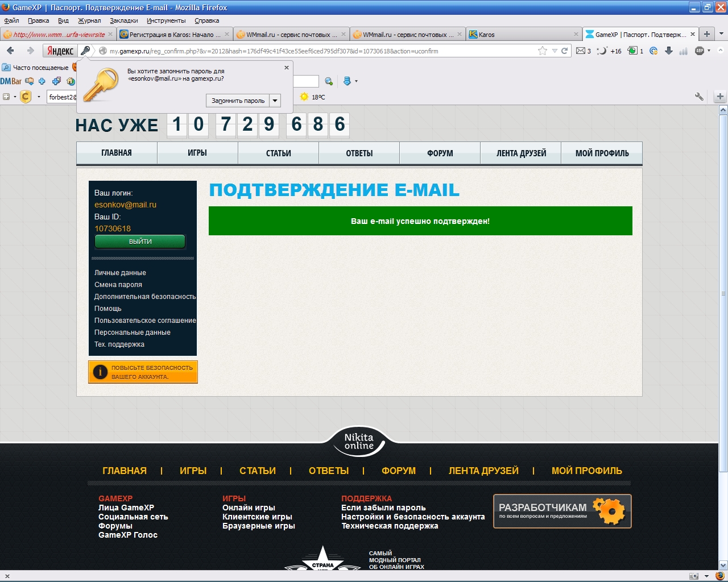Open Браузерные игры in the footer
This screenshot has width=728, height=582.
pyautogui.click(x=259, y=526)
